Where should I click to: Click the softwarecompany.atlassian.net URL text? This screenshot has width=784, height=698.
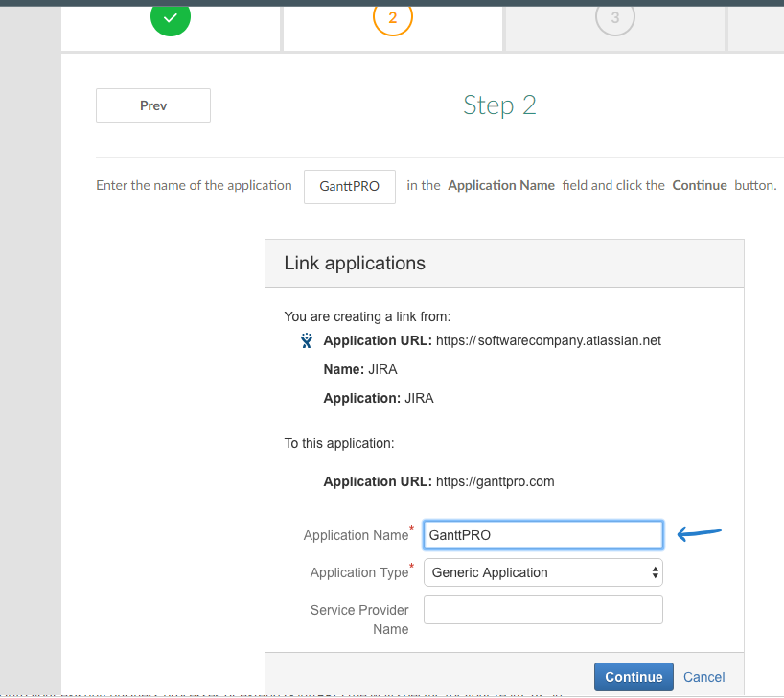(x=548, y=340)
